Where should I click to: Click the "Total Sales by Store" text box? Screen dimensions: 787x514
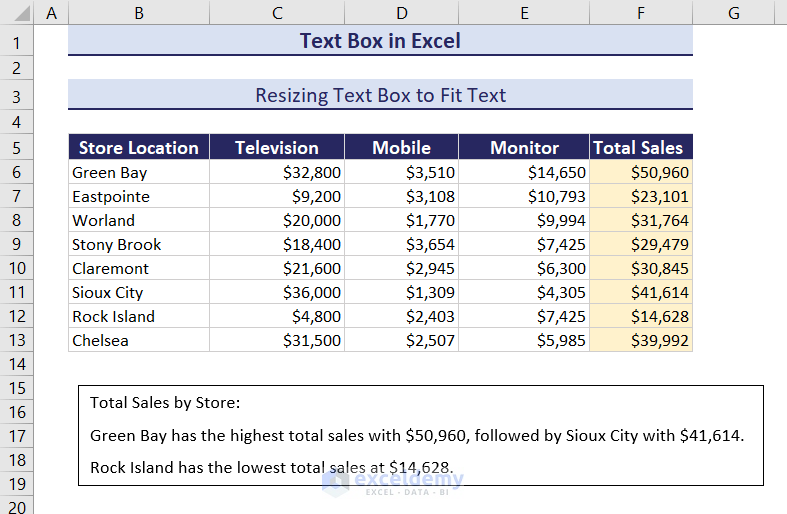pyautogui.click(x=420, y=436)
